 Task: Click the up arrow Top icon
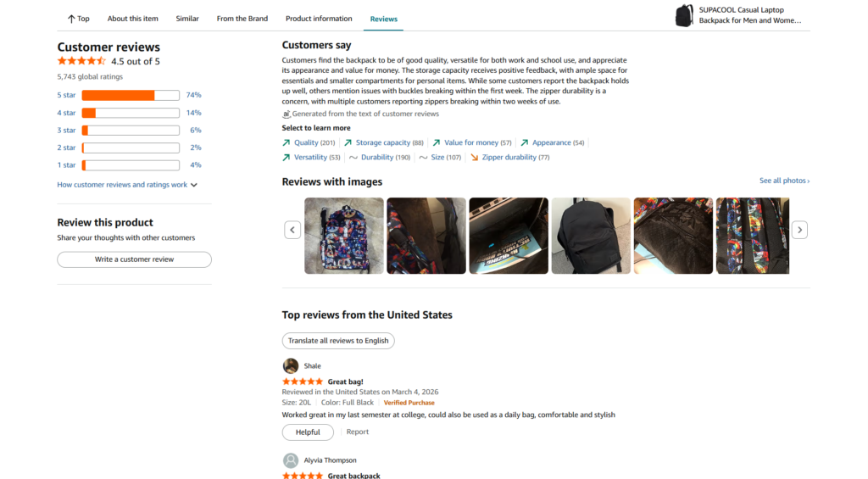click(72, 19)
